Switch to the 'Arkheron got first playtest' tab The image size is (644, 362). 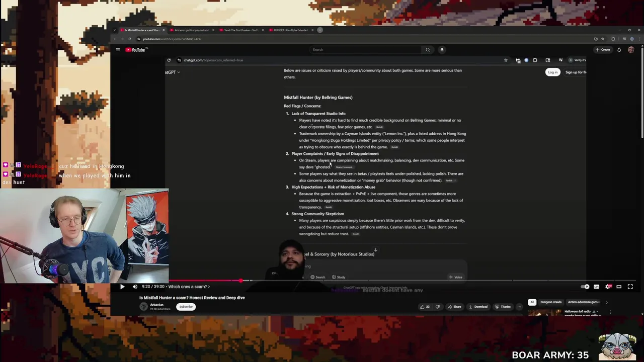coord(191,30)
